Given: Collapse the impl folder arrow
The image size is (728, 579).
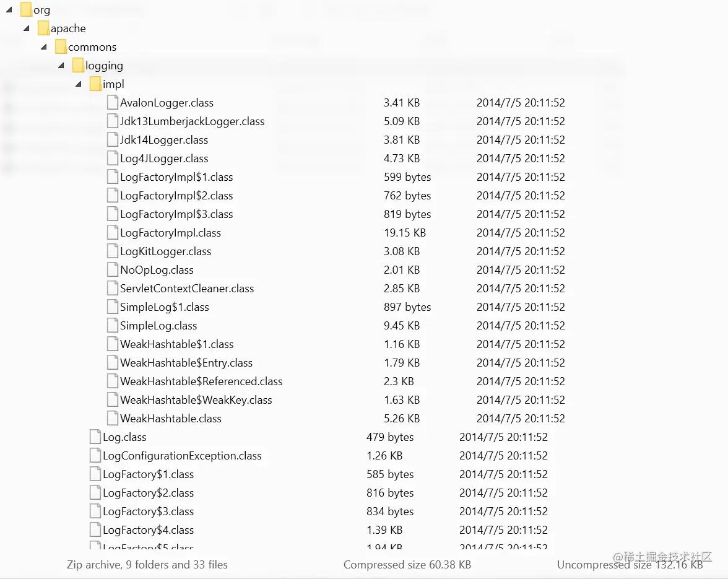Looking at the screenshot, I should pyautogui.click(x=79, y=84).
